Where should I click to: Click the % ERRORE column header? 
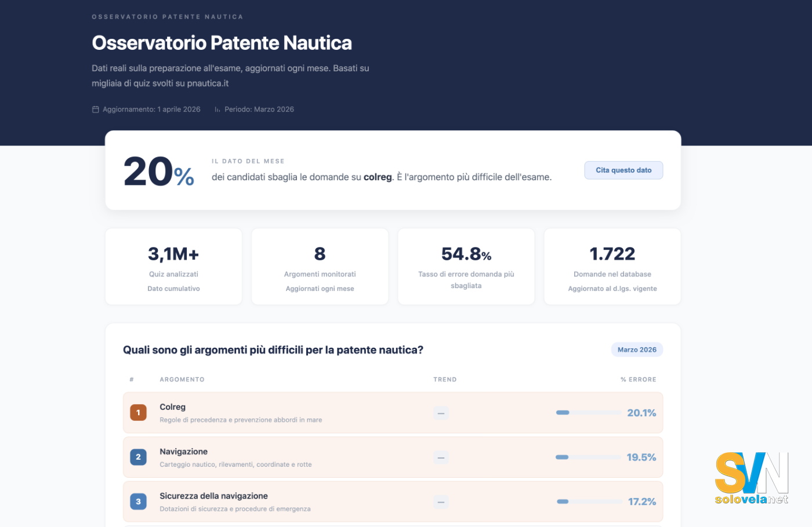(638, 380)
